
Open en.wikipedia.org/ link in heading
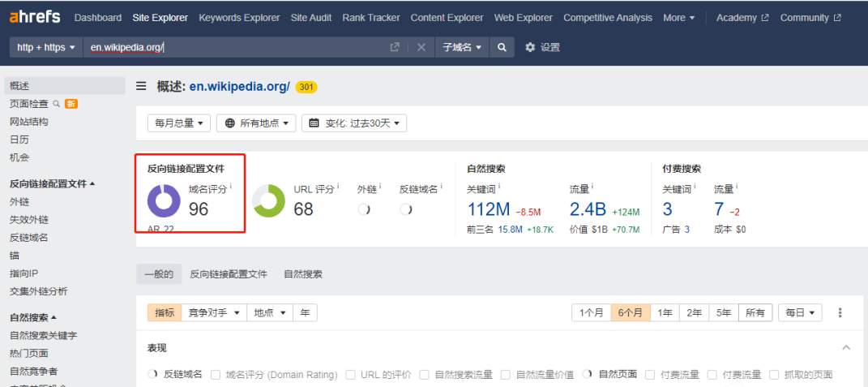tap(240, 87)
